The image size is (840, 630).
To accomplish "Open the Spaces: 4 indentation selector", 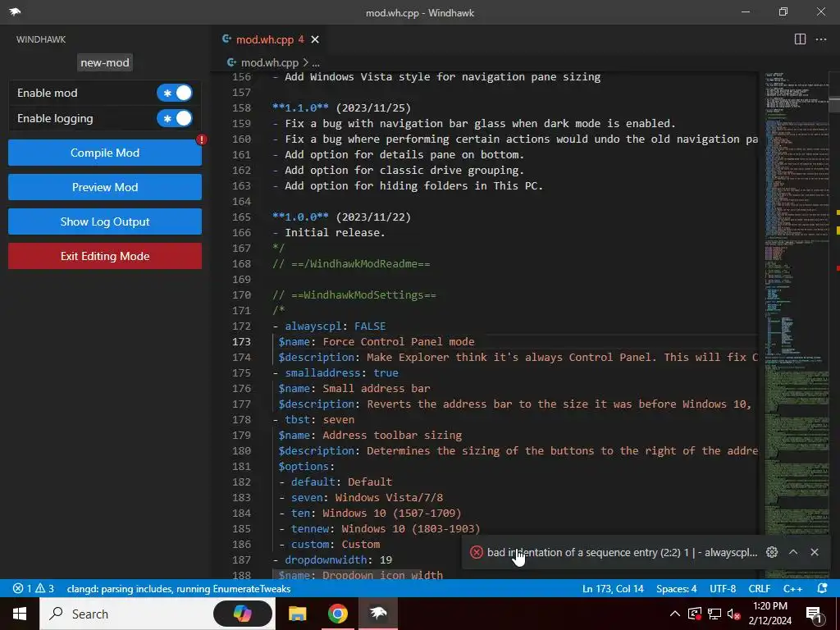I will [x=677, y=589].
